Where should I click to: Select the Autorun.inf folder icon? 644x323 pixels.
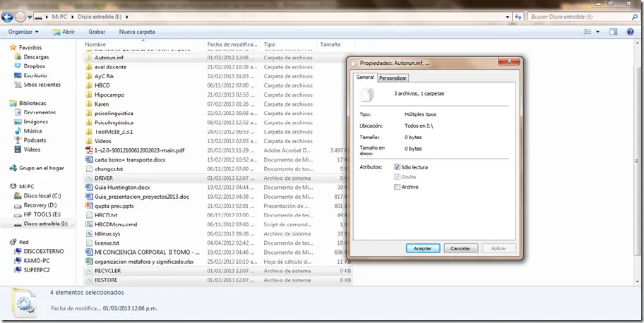click(89, 58)
